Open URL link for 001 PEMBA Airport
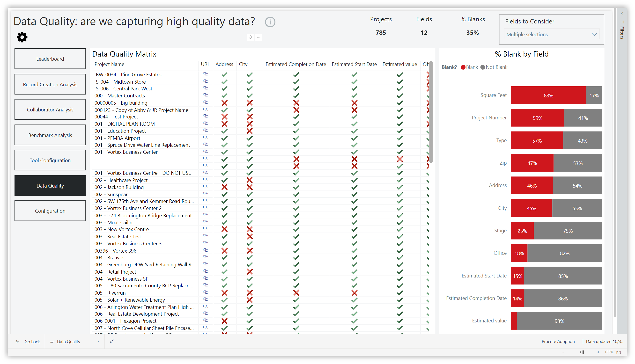The image size is (635, 364). pos(206,138)
